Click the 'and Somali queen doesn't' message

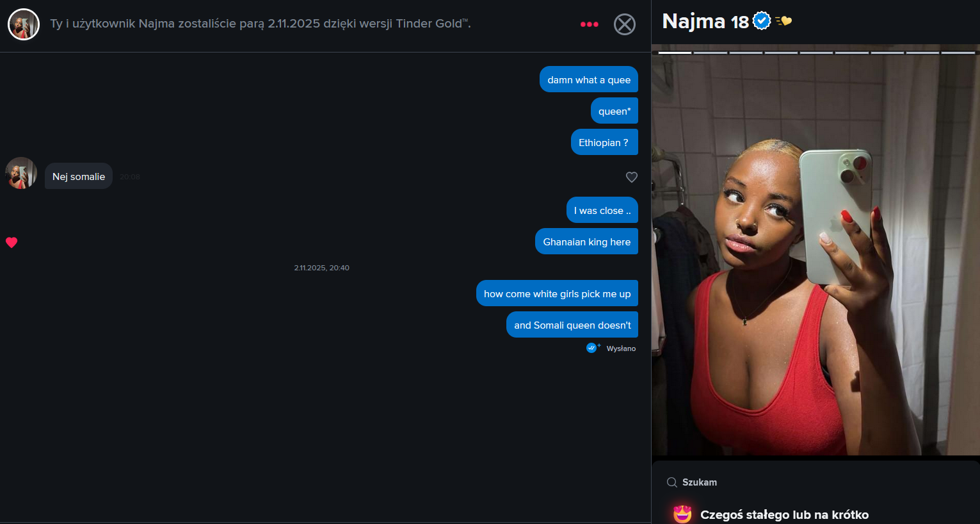572,325
